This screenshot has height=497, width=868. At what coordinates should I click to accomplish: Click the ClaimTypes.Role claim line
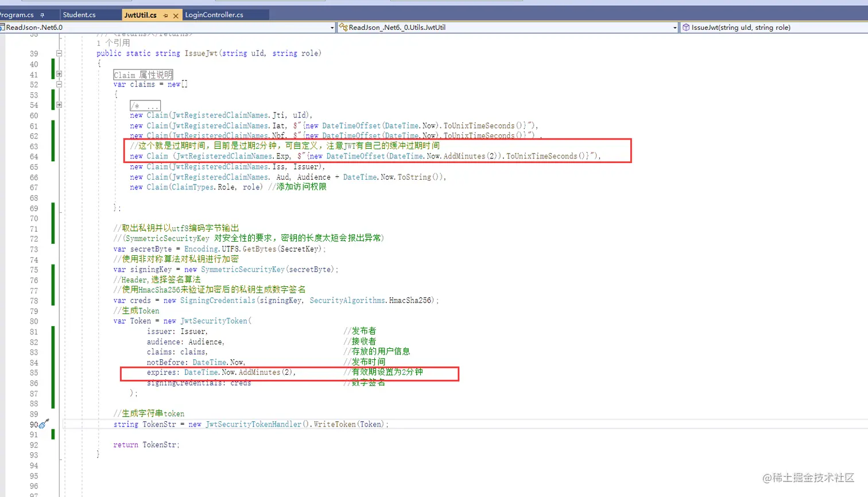tap(228, 187)
